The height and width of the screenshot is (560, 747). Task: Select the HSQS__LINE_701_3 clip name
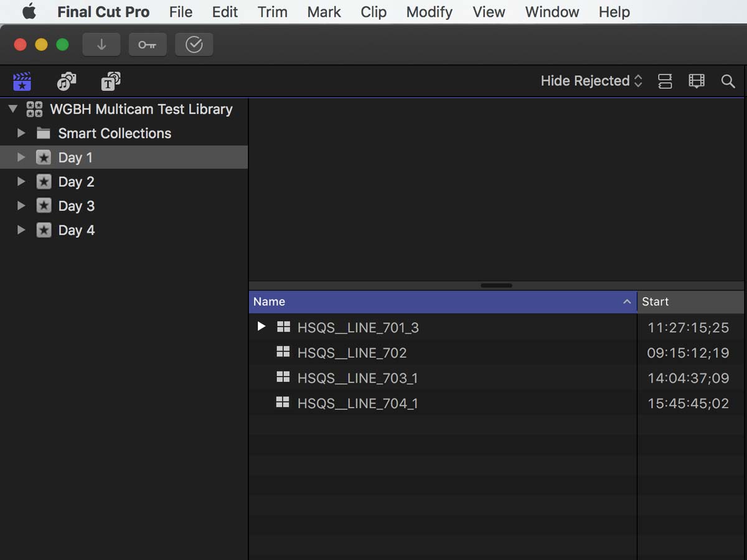(x=358, y=328)
